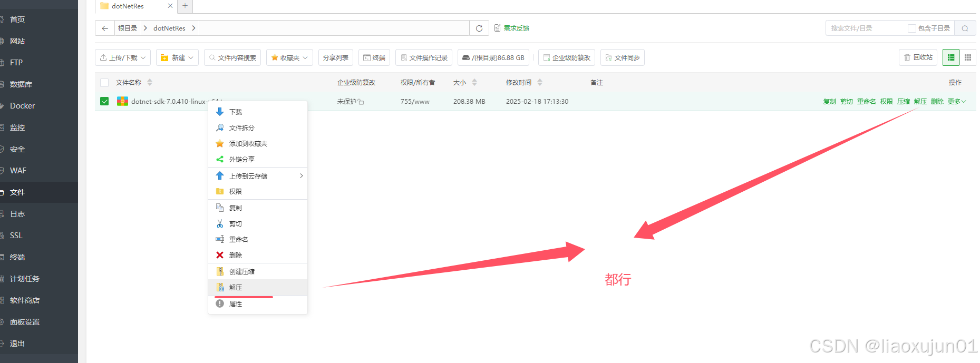
Task: Click chevron after dotNetRes in path
Action: (x=194, y=28)
